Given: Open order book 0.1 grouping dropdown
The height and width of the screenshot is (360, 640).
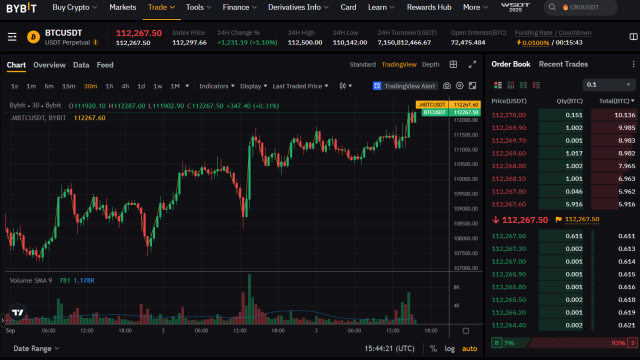Looking at the screenshot, I should (x=609, y=84).
